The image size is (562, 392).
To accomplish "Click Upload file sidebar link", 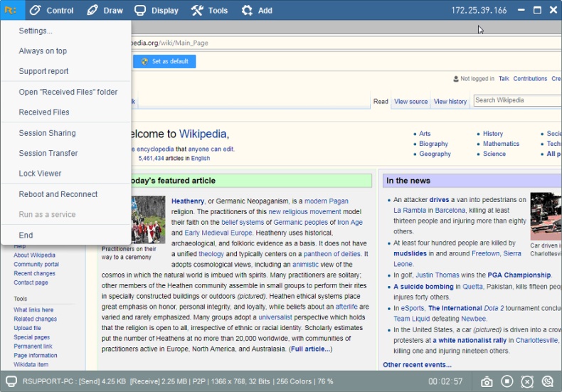I will [27, 328].
